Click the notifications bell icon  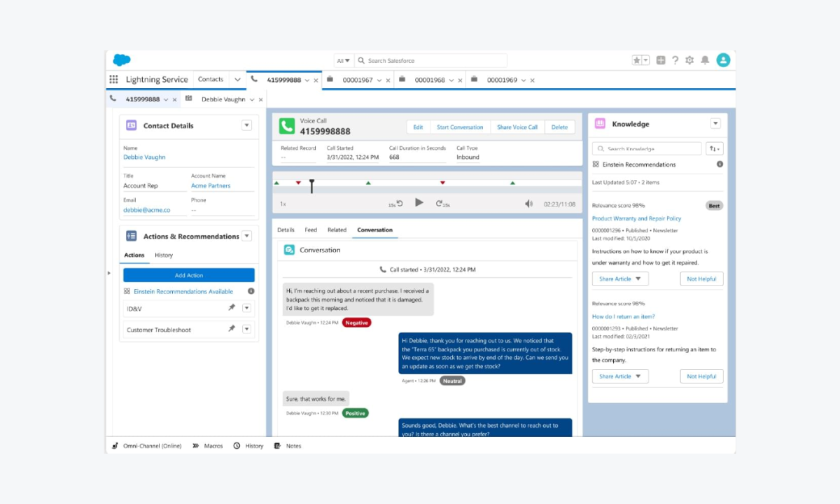(704, 60)
